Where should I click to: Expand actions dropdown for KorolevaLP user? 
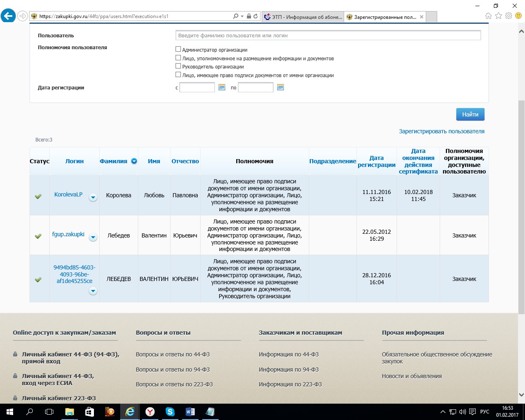93,198
